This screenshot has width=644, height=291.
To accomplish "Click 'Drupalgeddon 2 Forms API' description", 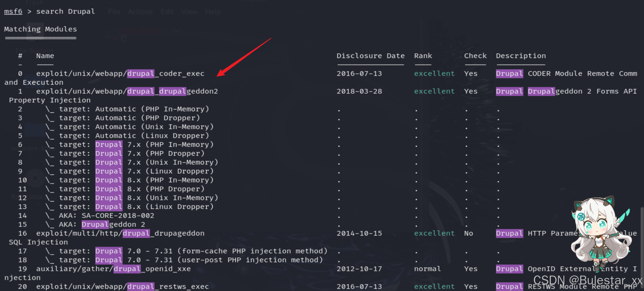I will tap(582, 91).
